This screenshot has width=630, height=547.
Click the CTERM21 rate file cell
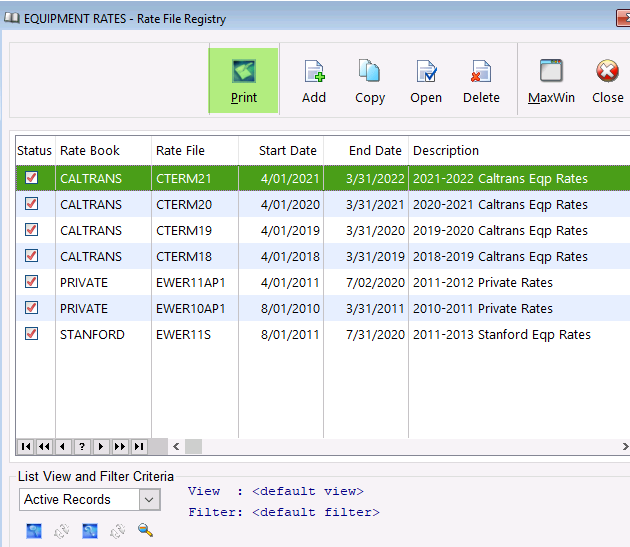195,178
